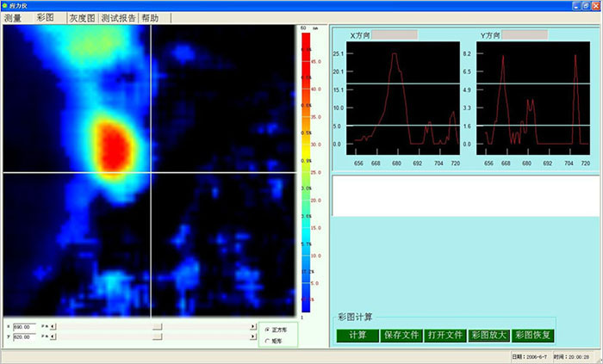Open the 彩图 menu
This screenshot has height=364, width=603.
45,18
